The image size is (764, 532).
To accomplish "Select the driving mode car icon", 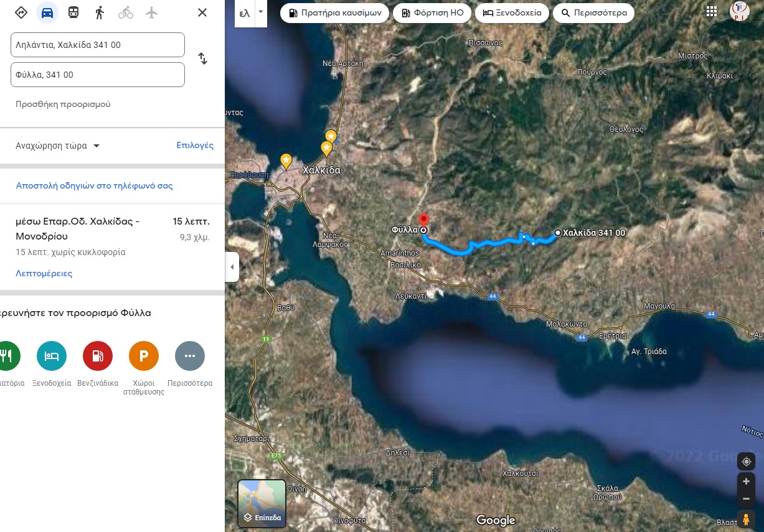I will (x=47, y=12).
